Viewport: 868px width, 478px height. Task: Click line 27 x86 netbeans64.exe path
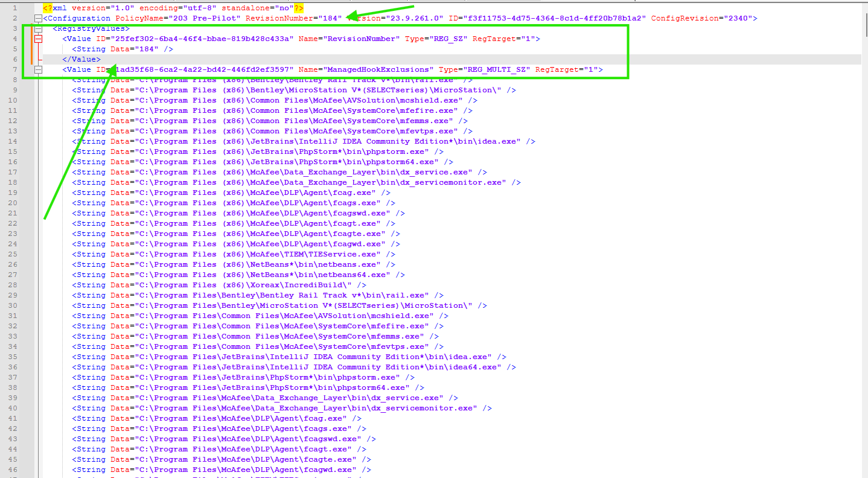(263, 275)
